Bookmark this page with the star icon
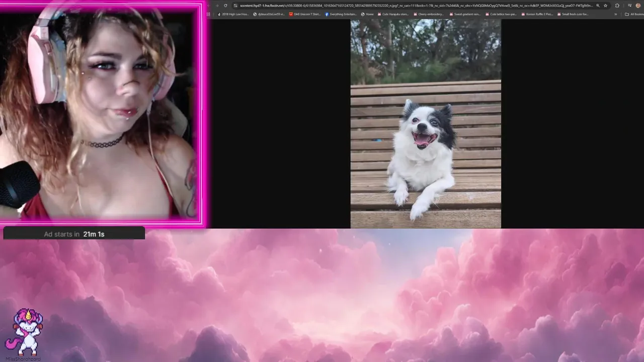Viewport: 644px width, 362px height. 605,6
